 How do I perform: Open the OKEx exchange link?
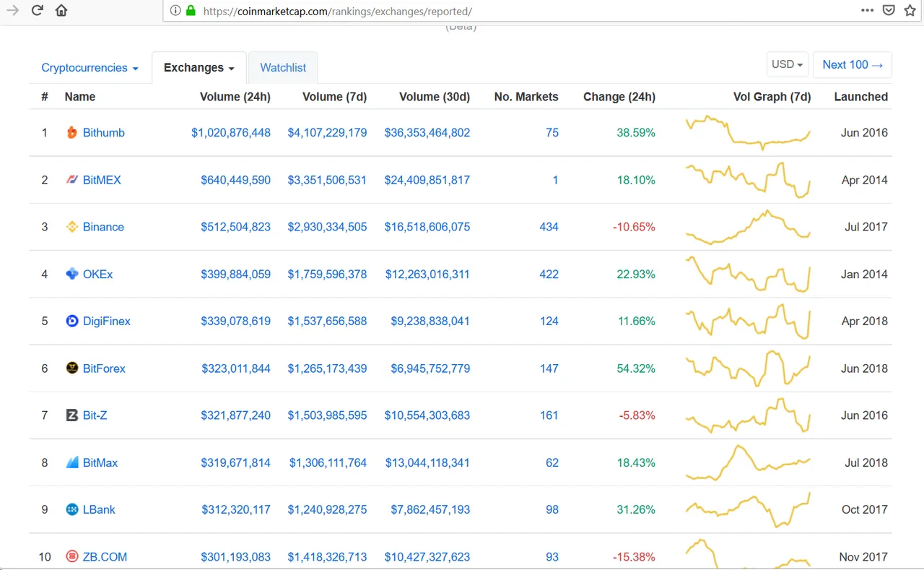pos(97,275)
